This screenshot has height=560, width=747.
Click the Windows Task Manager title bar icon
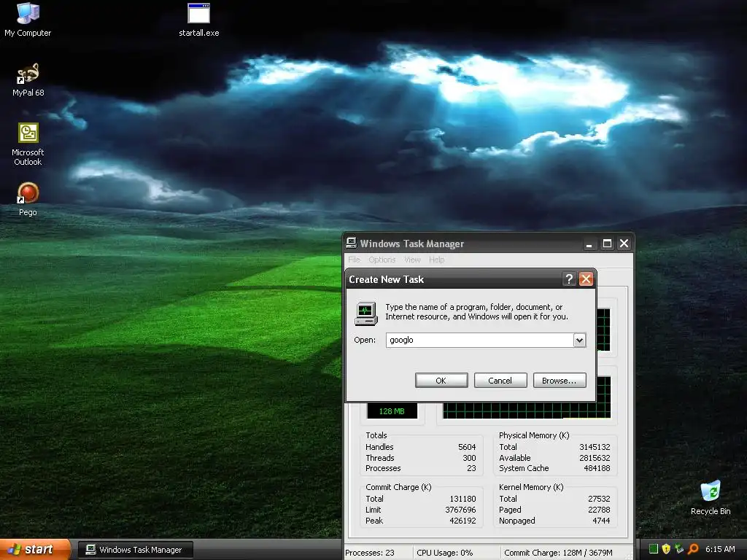pos(351,243)
